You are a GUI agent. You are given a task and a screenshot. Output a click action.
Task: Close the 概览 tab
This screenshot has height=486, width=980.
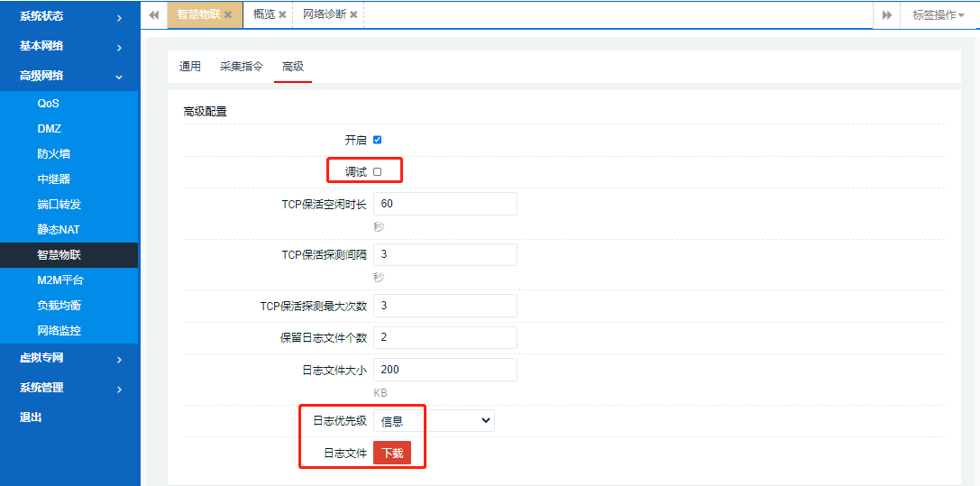coord(282,14)
